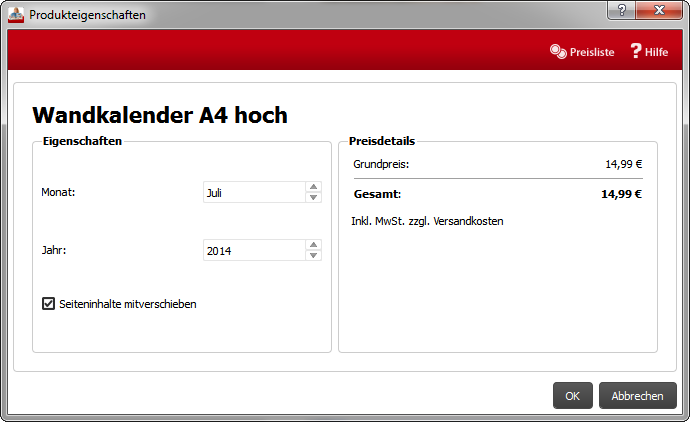Increase year with Jahr up arrow
The width and height of the screenshot is (690, 422).
(313, 245)
